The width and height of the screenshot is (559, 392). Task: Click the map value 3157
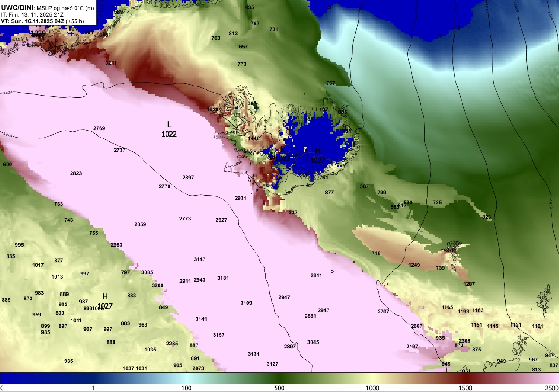[x=219, y=335]
